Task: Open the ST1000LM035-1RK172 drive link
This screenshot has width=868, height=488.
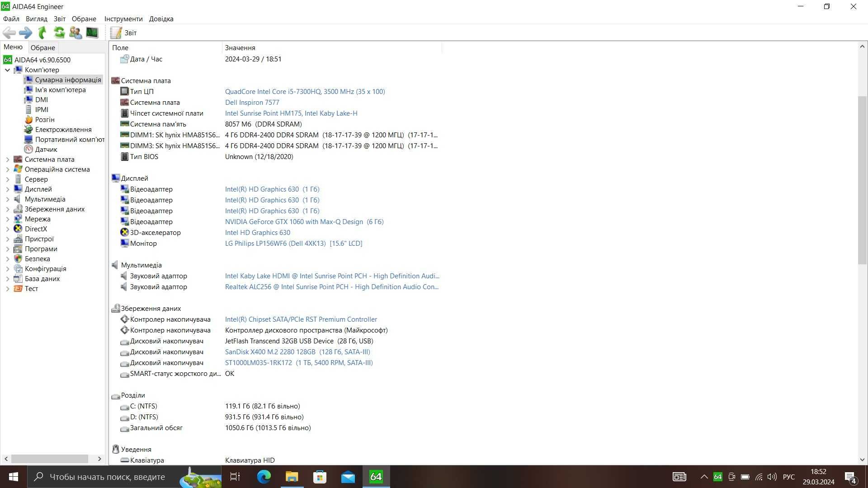Action: 299,363
